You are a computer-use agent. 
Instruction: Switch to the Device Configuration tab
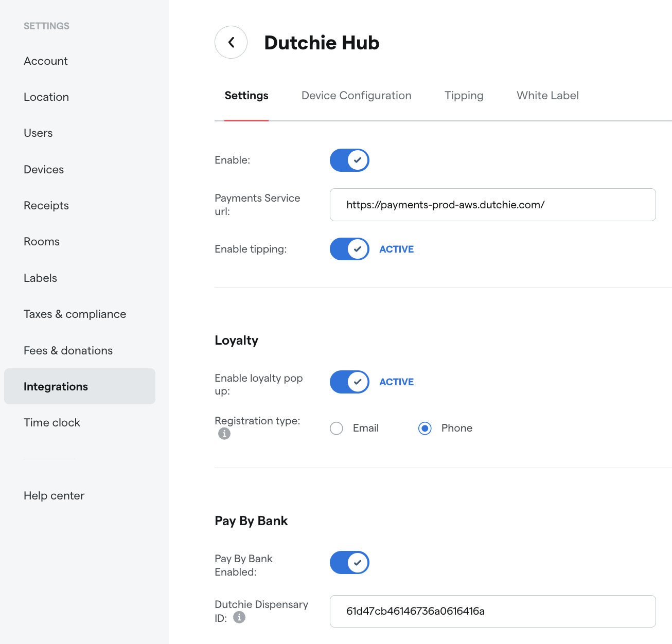point(356,95)
